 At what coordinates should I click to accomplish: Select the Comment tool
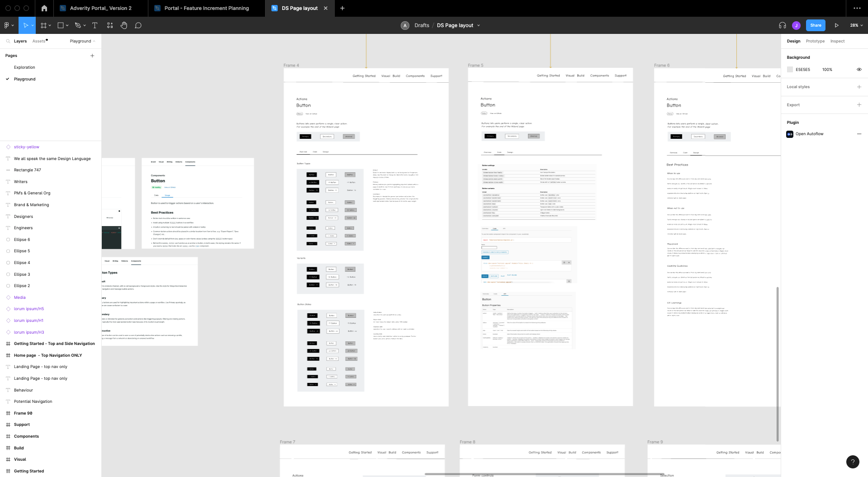(138, 25)
